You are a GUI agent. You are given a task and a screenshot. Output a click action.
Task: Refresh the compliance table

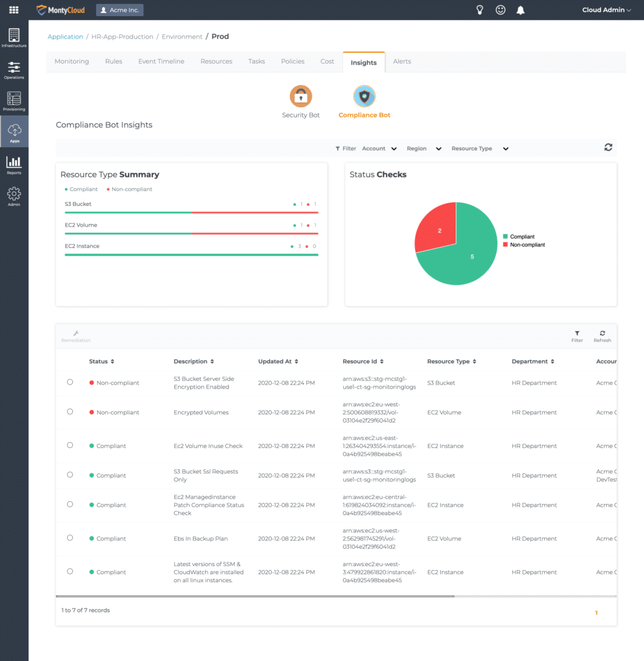601,336
